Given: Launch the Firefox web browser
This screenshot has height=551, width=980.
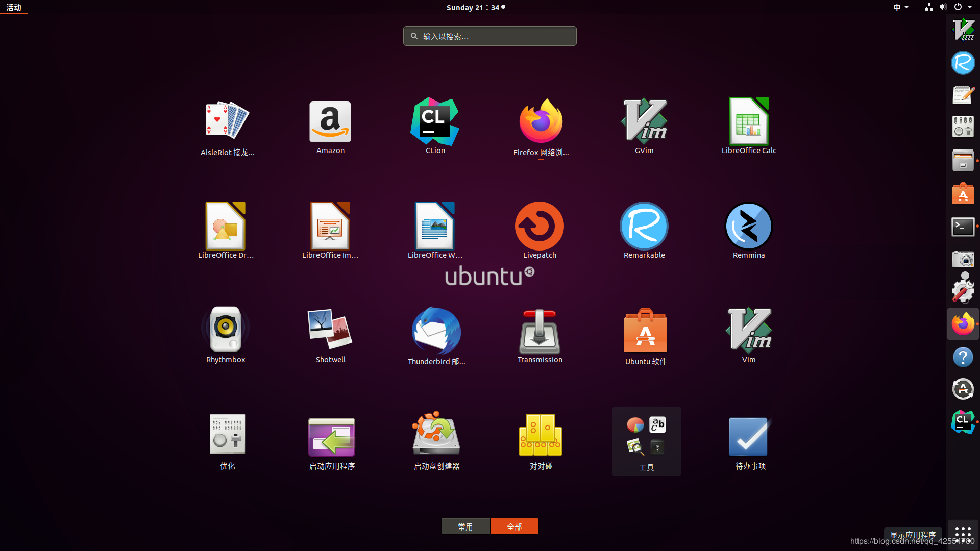Looking at the screenshot, I should [540, 121].
